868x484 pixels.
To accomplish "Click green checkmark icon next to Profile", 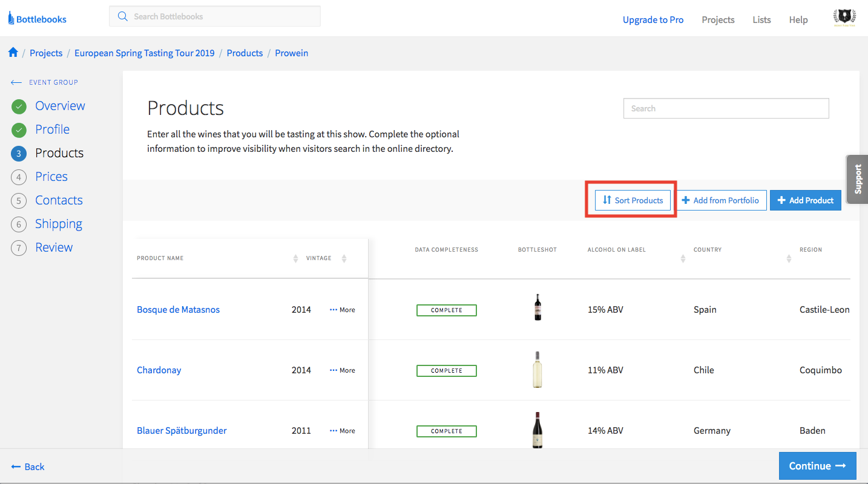I will click(x=19, y=130).
